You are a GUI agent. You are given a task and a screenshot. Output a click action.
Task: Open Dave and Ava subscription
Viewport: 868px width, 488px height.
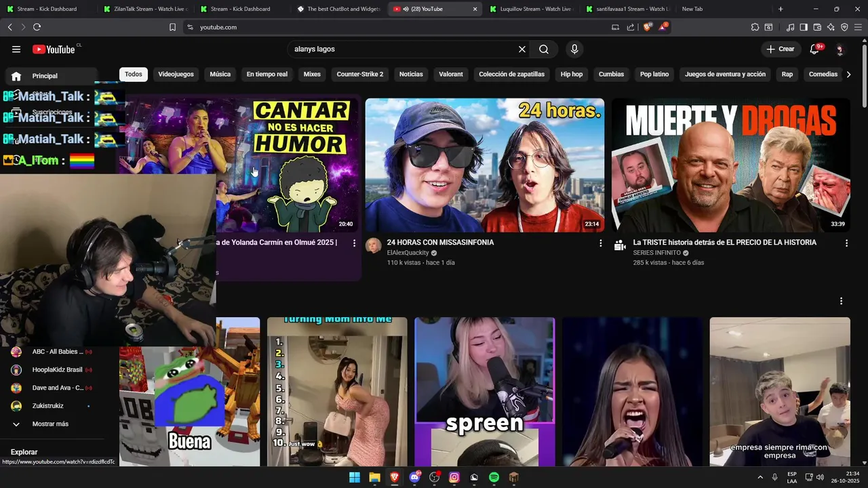point(51,388)
